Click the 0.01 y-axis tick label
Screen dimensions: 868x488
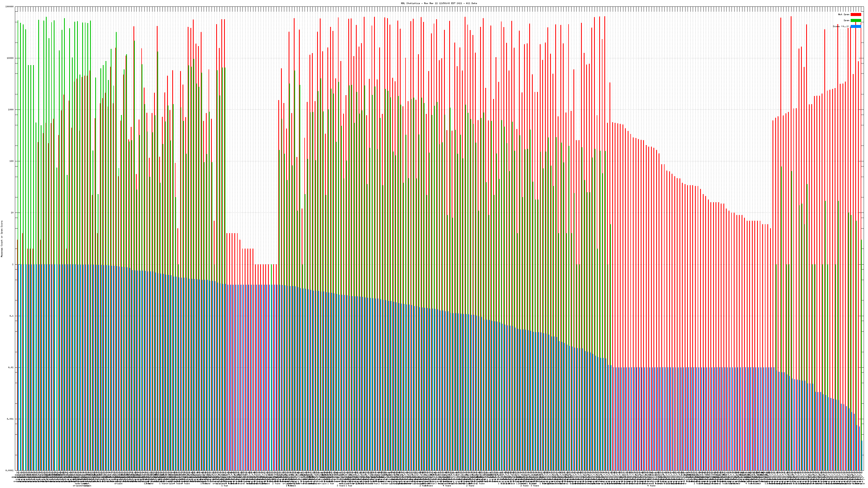coord(11,367)
